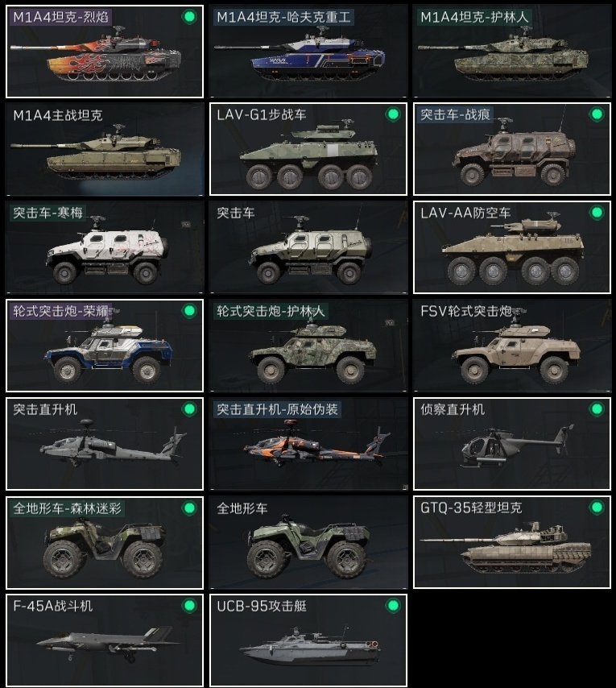Choose the default 全地形车 ATV

(x=308, y=542)
